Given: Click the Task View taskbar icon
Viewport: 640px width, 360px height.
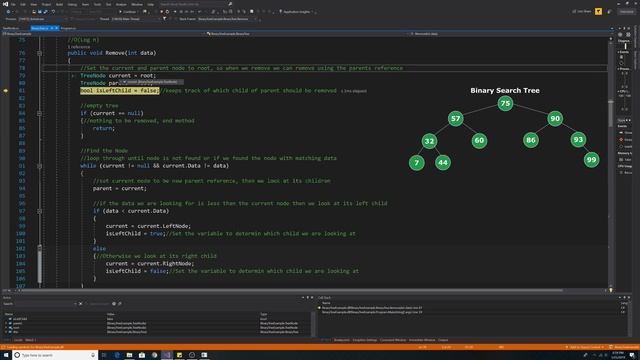Looking at the screenshot, I should [x=104, y=355].
